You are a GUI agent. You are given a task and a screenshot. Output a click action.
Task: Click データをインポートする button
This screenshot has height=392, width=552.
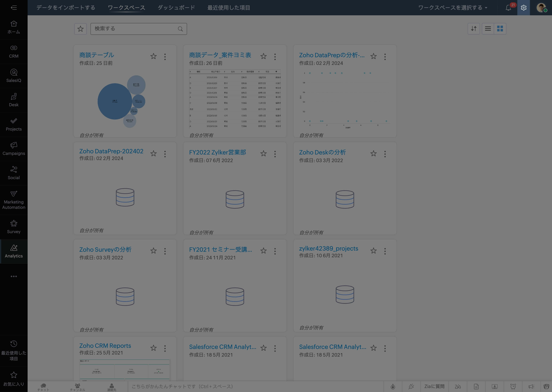66,8
